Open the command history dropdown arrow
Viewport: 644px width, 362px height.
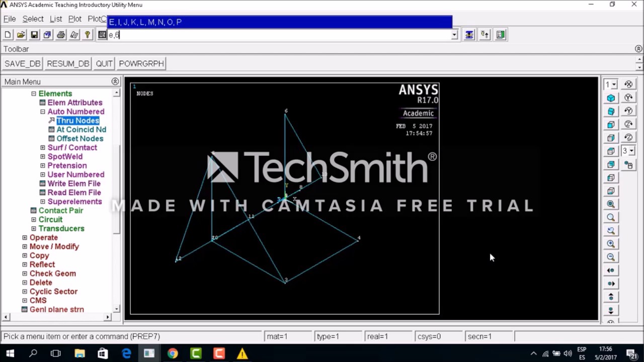coord(454,35)
